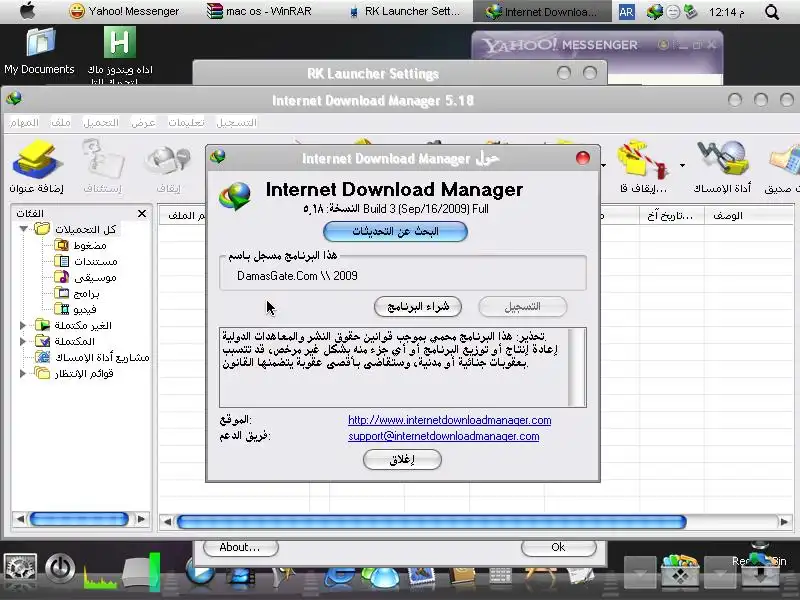The width and height of the screenshot is (800, 600).
Task: Click the vertical scrollbar of the license warning box
Action: click(577, 367)
